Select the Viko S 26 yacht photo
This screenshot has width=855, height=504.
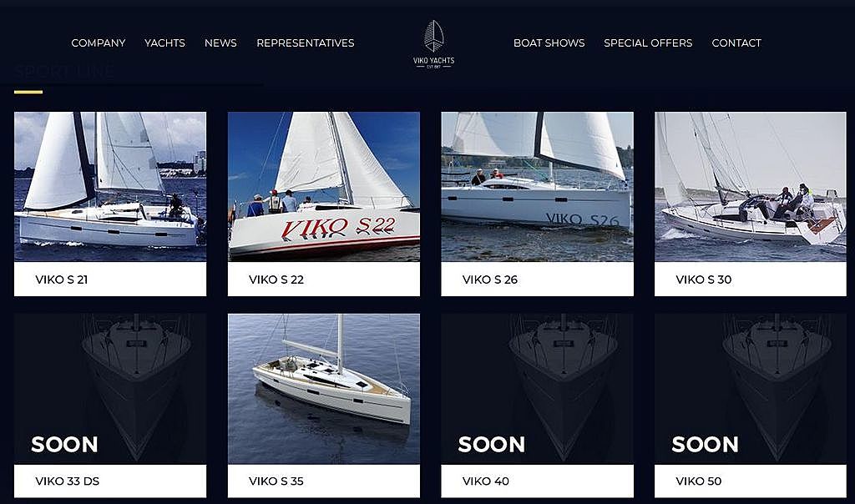(x=537, y=187)
